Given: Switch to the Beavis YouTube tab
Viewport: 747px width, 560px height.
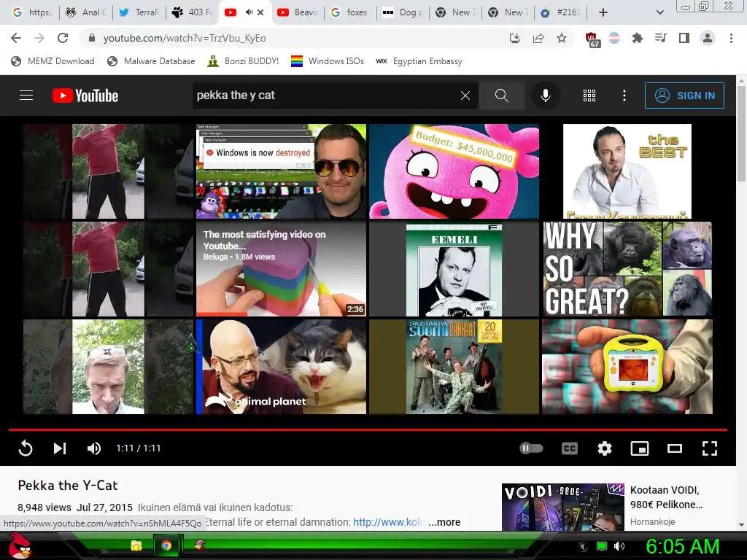Looking at the screenshot, I should (x=298, y=12).
